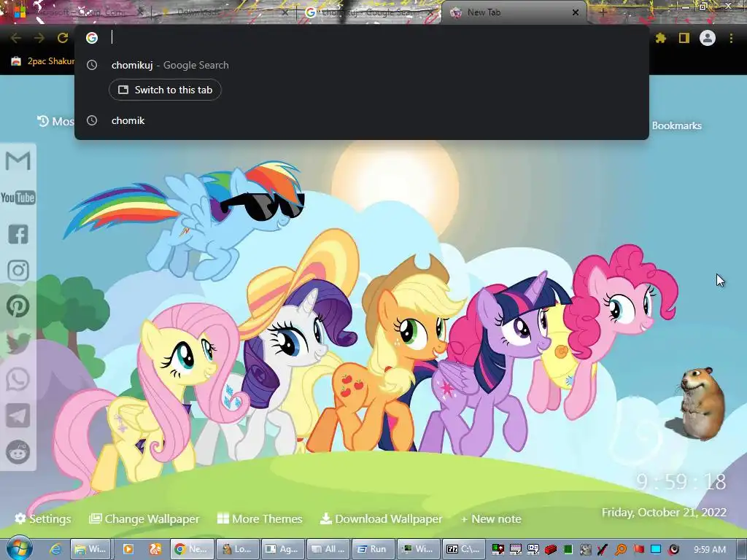Click the 9:59:18 clock widget
The width and height of the screenshot is (747, 560).
coord(681,482)
